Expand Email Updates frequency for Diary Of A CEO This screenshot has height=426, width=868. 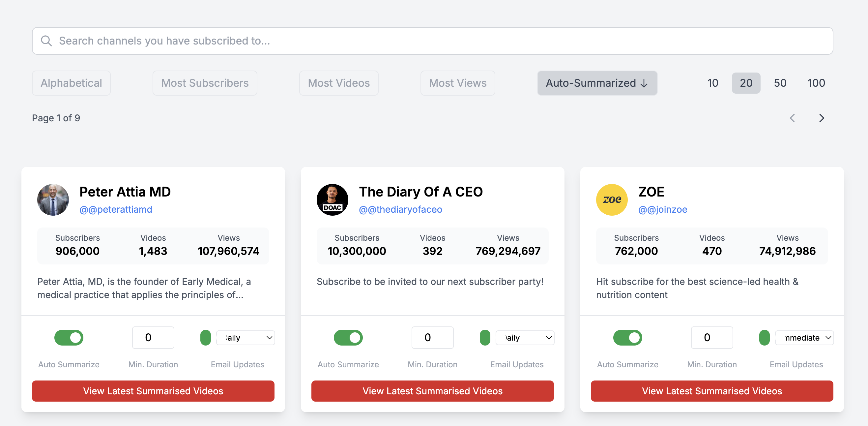[525, 338]
